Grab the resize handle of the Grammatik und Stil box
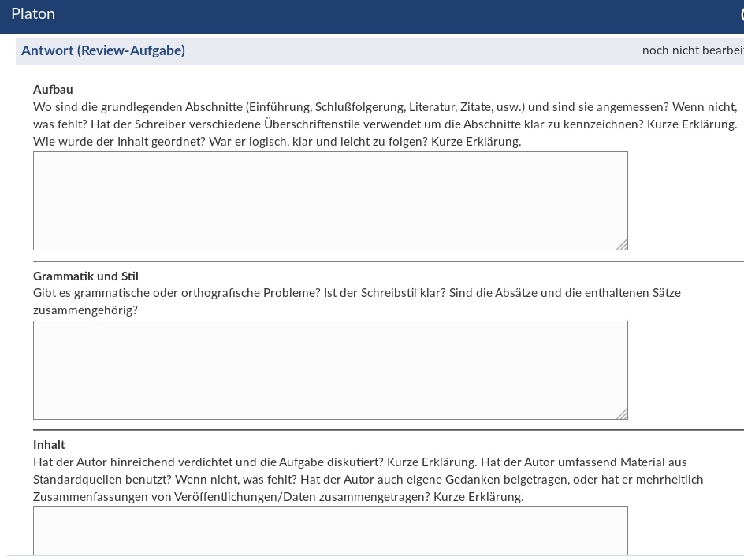744x560 pixels. 622,414
